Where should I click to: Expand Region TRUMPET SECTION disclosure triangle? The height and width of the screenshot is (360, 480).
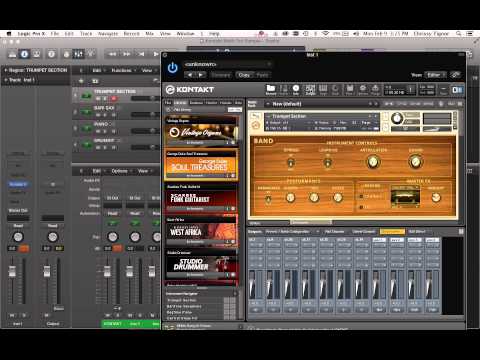click(x=5, y=70)
